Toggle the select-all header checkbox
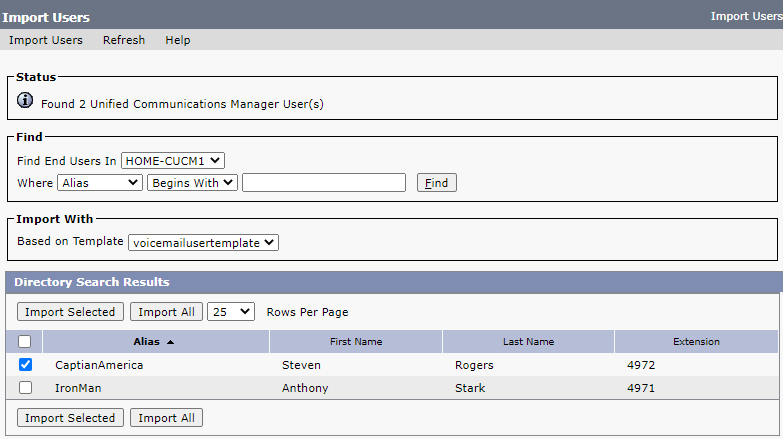 coord(26,342)
